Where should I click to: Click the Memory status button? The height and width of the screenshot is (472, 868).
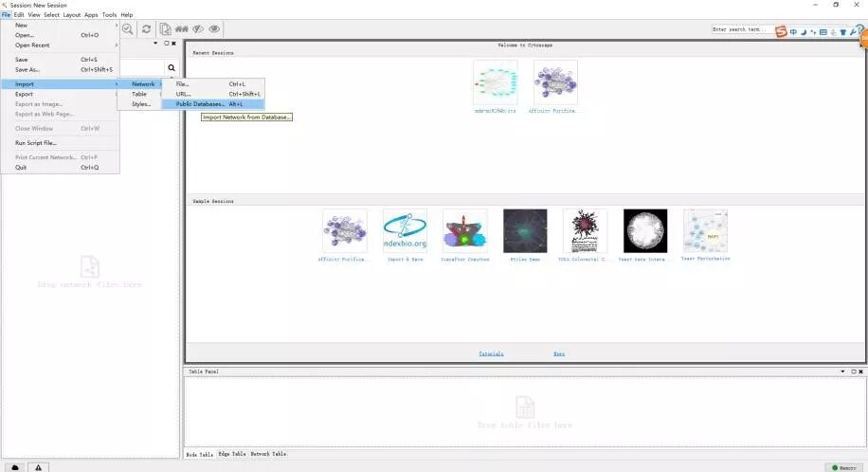click(x=844, y=467)
